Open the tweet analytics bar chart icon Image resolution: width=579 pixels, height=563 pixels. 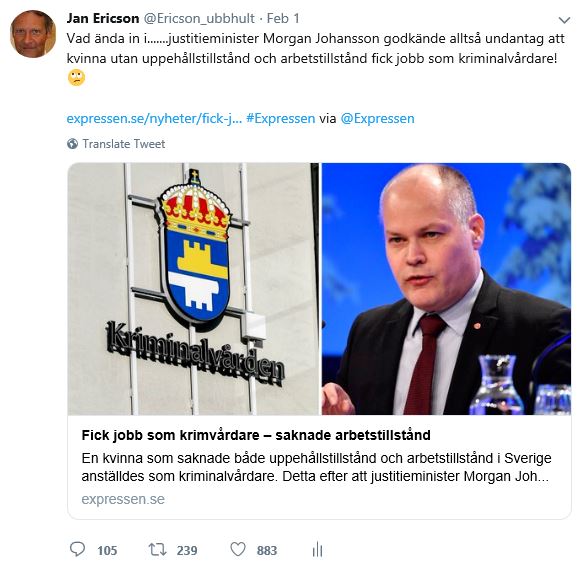click(317, 549)
